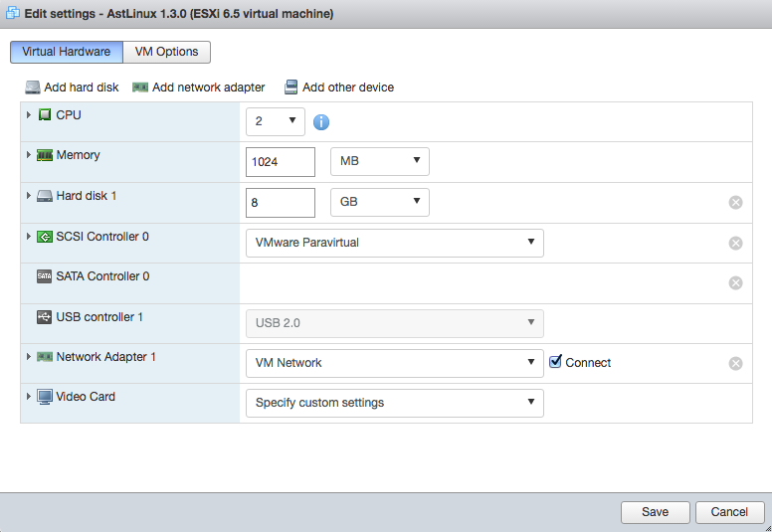
Task: Click the SCSI Controller 0 label
Action: point(102,237)
